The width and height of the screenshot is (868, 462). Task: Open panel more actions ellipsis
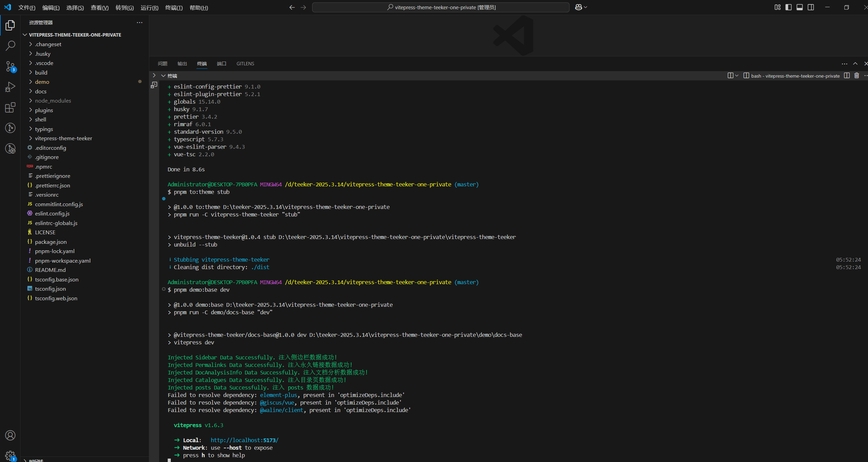coord(844,64)
